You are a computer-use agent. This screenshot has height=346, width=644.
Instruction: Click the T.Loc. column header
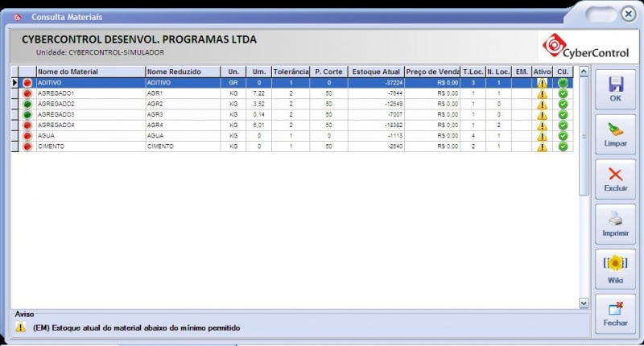point(473,72)
